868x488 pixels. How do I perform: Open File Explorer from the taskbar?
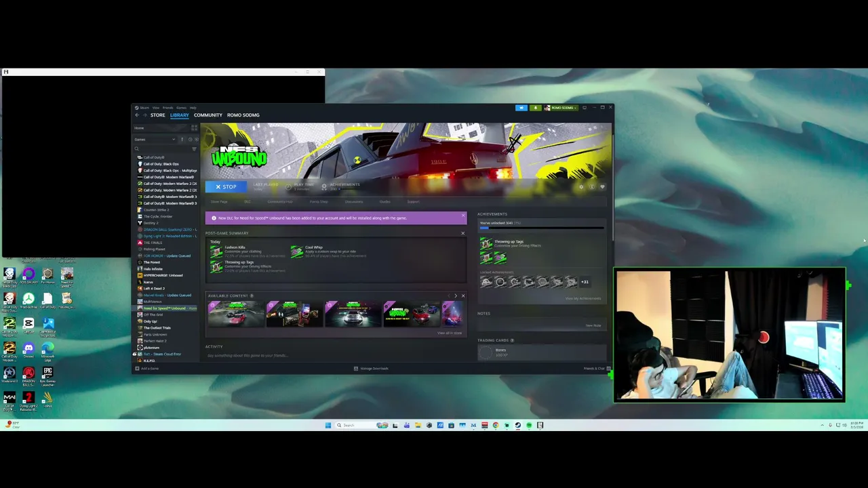click(418, 426)
